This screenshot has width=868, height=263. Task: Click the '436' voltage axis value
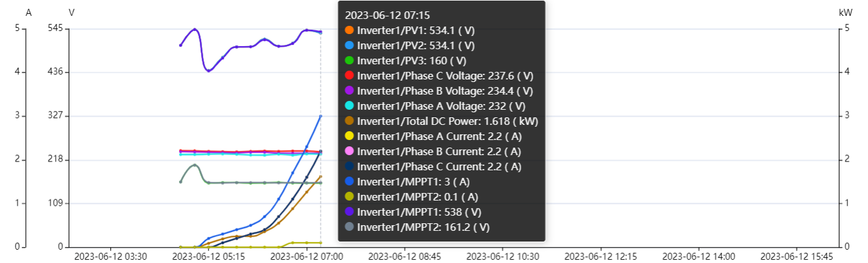click(x=54, y=73)
